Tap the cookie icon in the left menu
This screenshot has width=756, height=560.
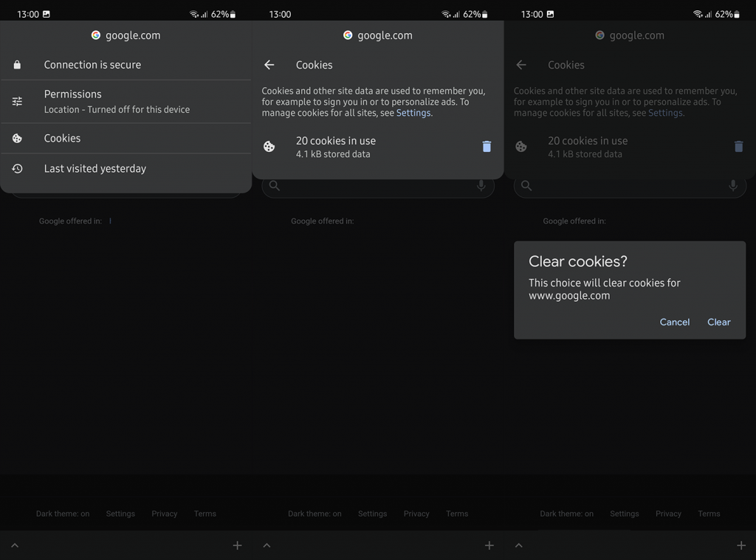pyautogui.click(x=17, y=138)
